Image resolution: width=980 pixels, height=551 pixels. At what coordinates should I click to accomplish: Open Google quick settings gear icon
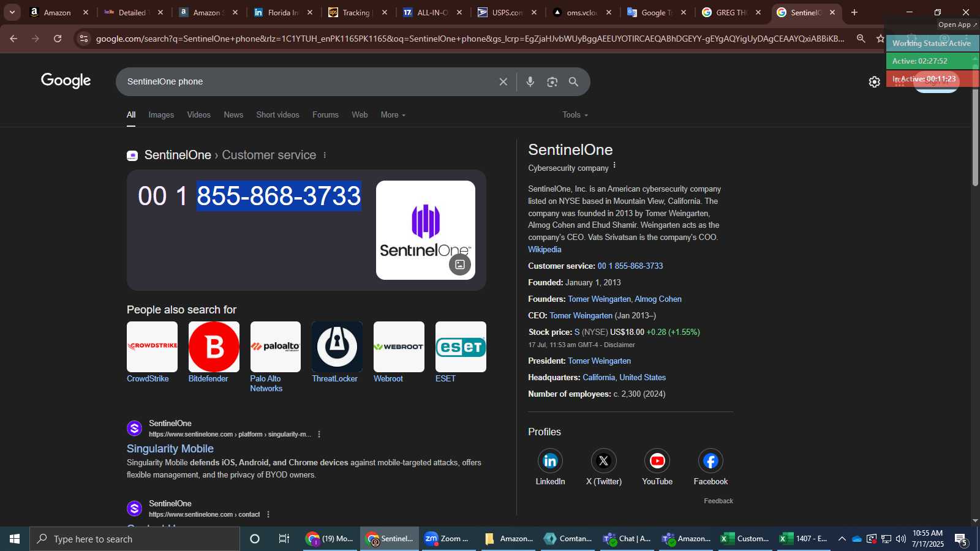875,82
